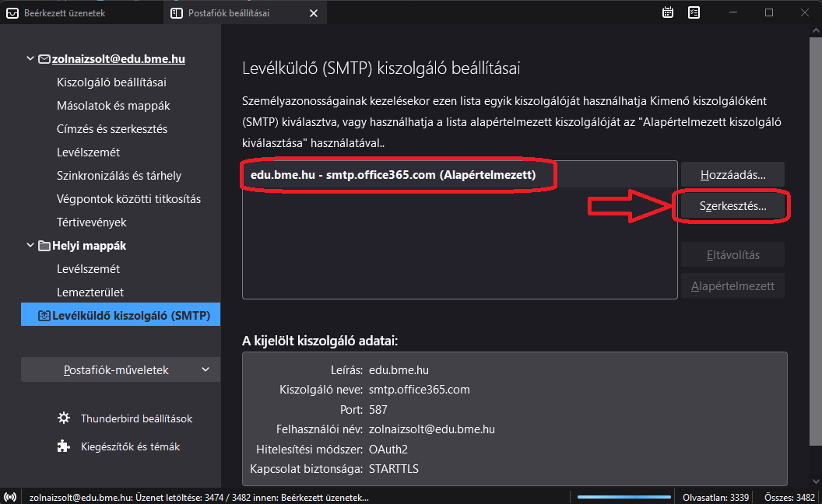
Task: Click the Leírás value edu.bme.hu
Action: click(399, 370)
